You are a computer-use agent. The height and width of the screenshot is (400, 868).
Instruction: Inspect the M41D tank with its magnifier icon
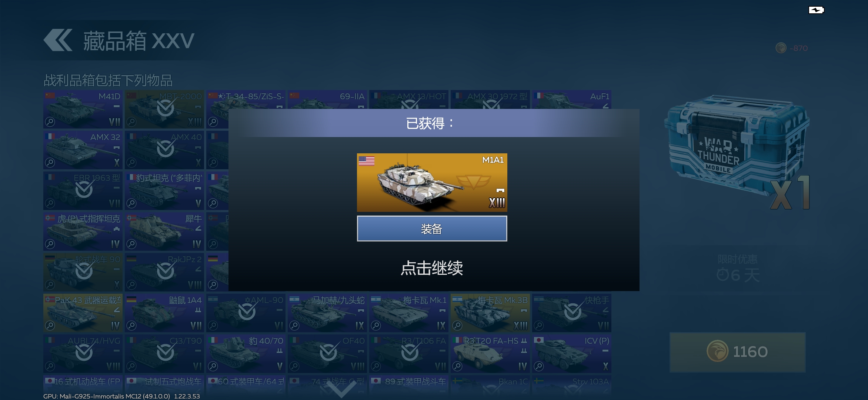coord(50,122)
